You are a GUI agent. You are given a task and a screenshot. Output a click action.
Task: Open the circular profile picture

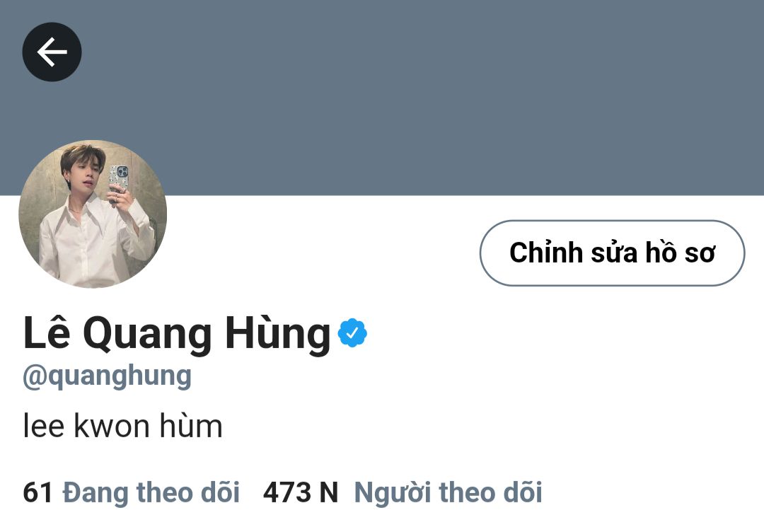click(x=93, y=214)
